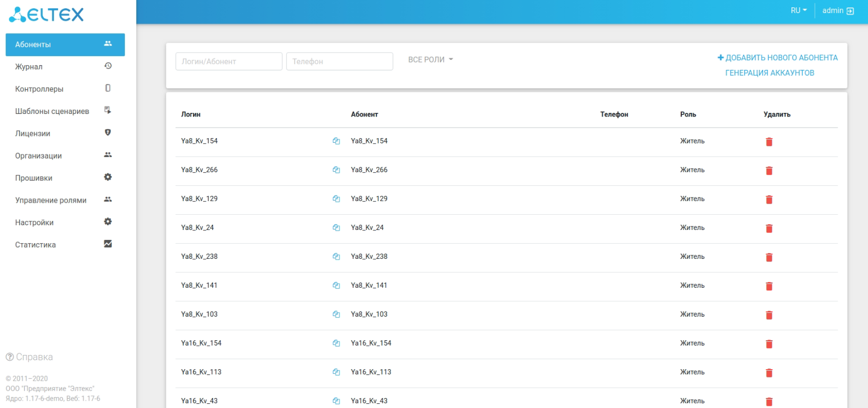Delete subscriber Ya8_Kv_154 with trash icon
The image size is (868, 408).
(769, 142)
